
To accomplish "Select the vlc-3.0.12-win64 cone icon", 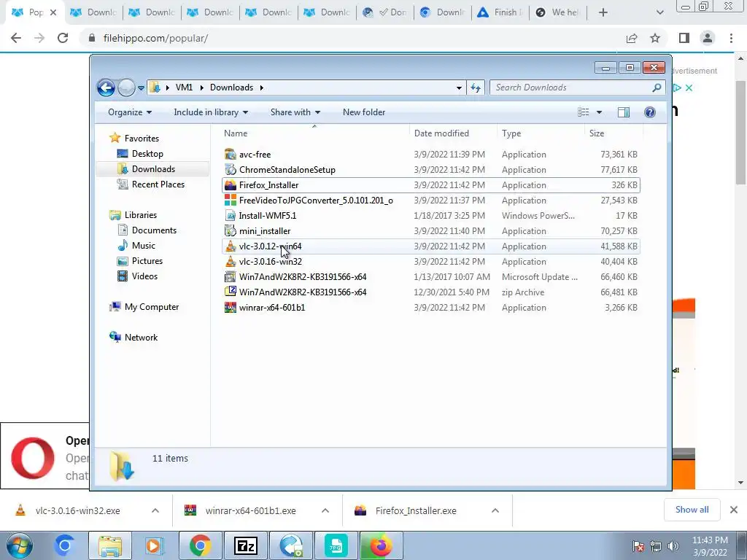I will click(230, 246).
